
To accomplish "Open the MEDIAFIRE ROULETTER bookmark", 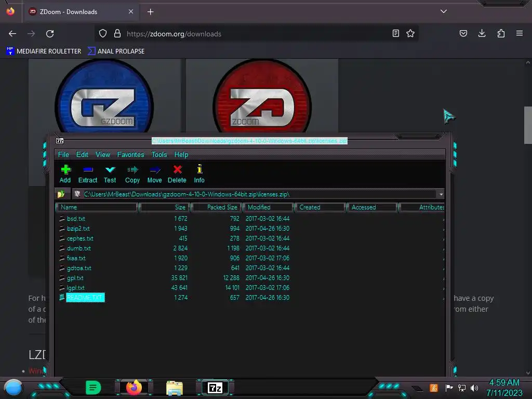I will 44,51.
